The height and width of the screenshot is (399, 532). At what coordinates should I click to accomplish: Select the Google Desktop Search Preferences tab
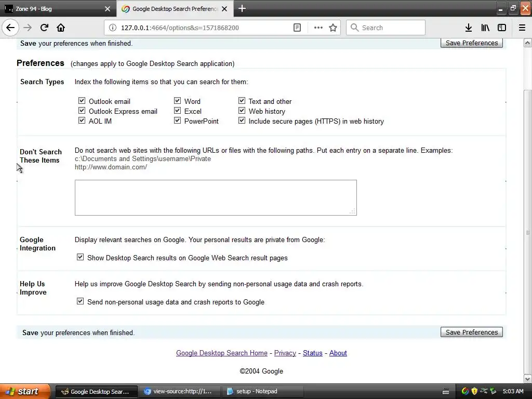click(175, 9)
